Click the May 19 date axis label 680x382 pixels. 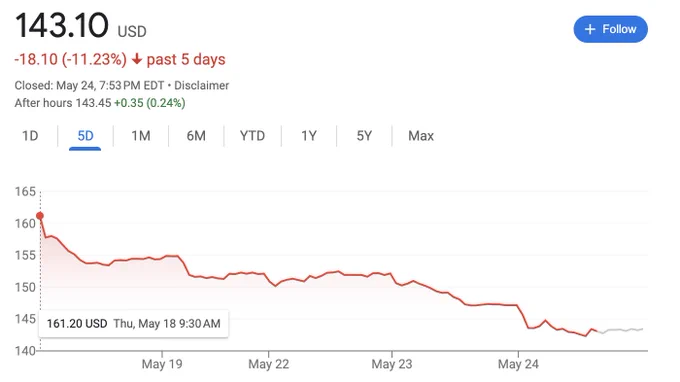coord(162,364)
